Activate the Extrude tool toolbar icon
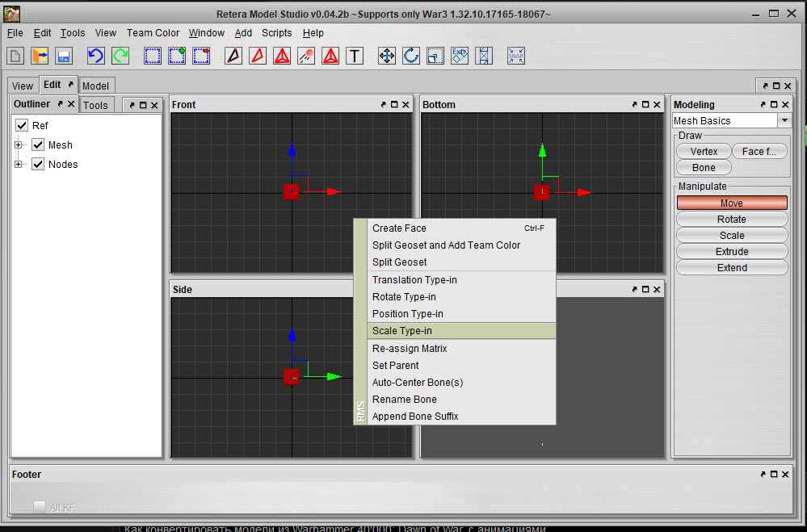This screenshot has width=807, height=532. click(x=460, y=56)
